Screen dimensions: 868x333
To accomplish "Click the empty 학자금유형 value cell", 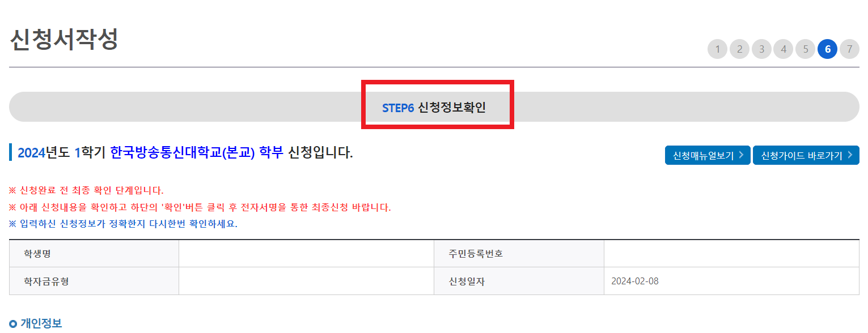I will tap(305, 281).
